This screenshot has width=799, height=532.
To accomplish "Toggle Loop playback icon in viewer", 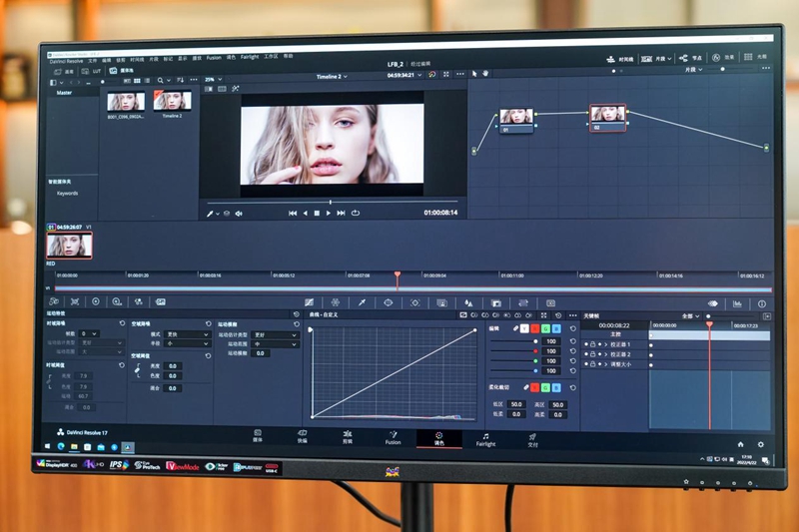I will [356, 213].
